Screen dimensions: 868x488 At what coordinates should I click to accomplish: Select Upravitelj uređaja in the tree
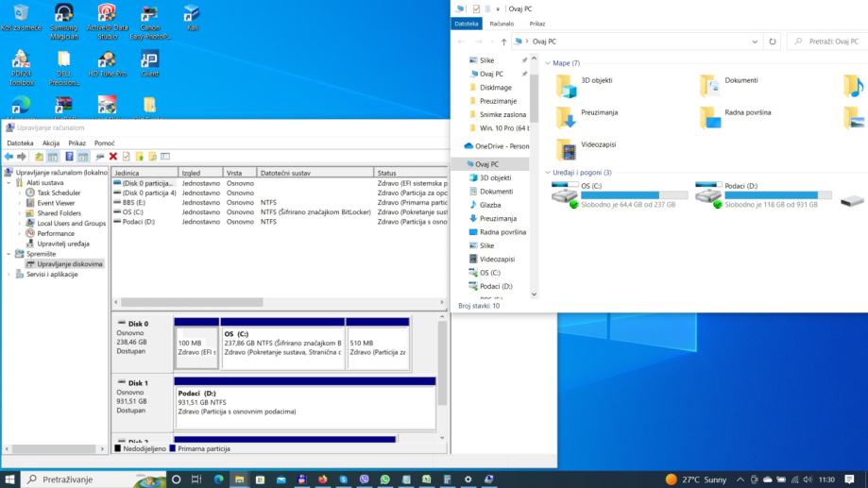62,244
